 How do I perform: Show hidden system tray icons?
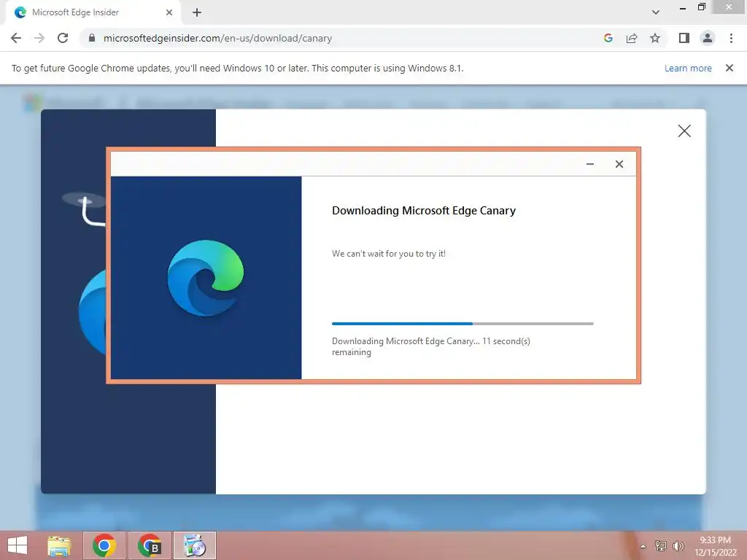(x=643, y=546)
